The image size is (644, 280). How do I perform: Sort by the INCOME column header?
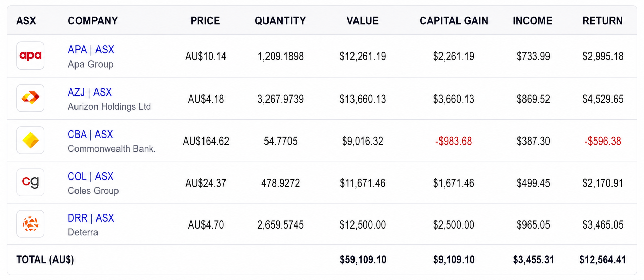533,21
